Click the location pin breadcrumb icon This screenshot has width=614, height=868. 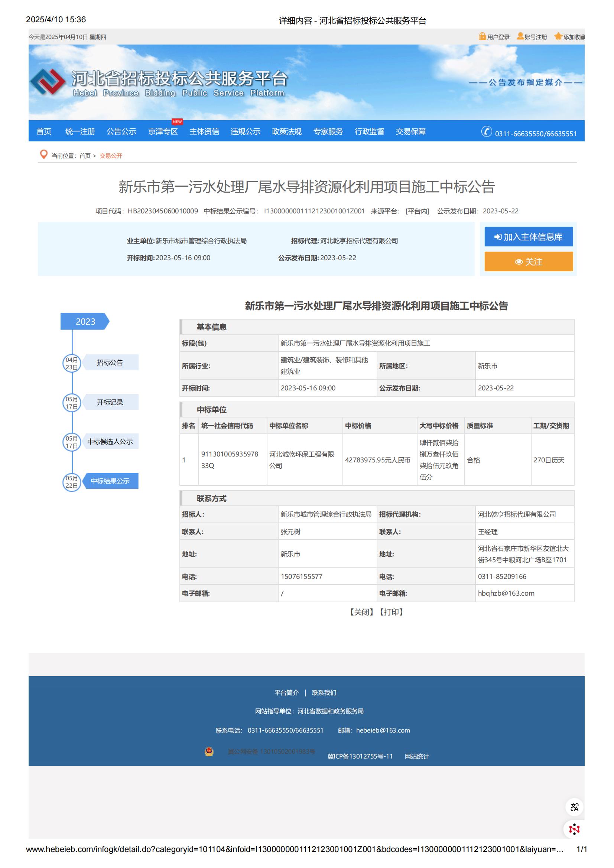point(44,155)
